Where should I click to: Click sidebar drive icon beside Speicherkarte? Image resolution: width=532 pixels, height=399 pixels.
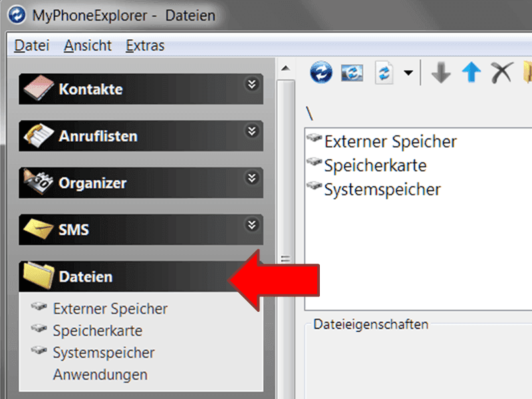point(39,328)
